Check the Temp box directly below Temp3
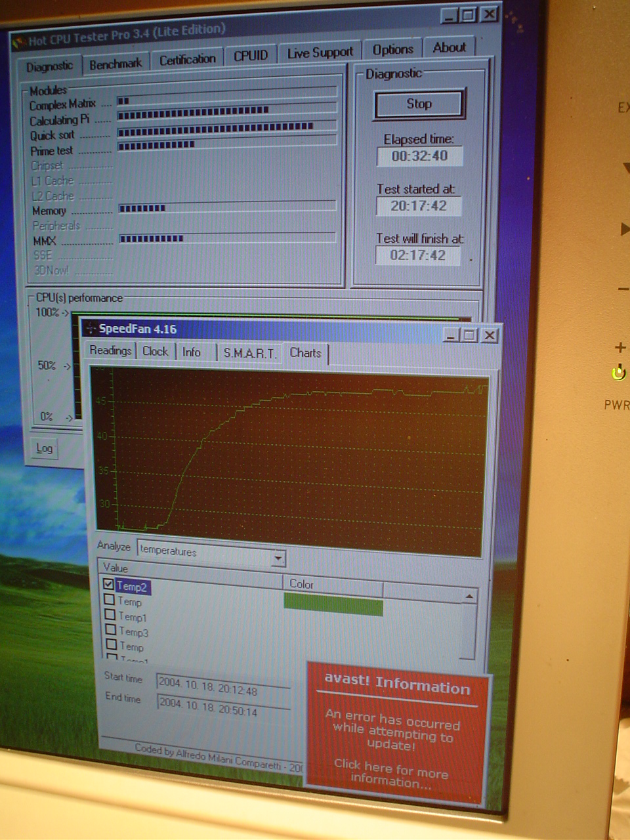 112,644
